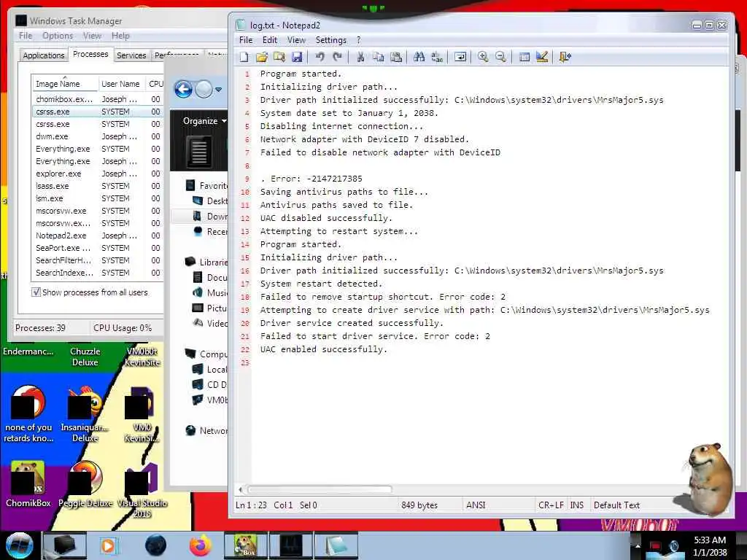Copy selection using the Notepad2 toolbar icon
This screenshot has height=560, width=747.
tap(379, 57)
